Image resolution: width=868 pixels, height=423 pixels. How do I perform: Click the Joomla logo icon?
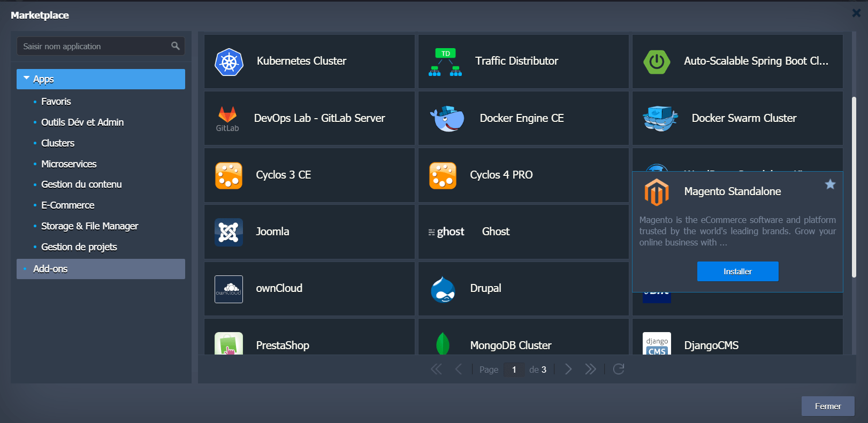229,233
